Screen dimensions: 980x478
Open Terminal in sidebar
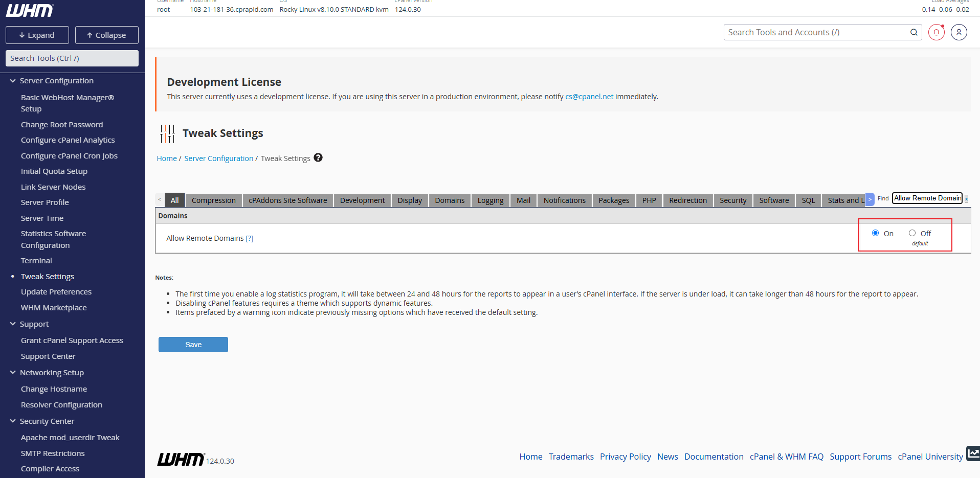[x=36, y=261]
